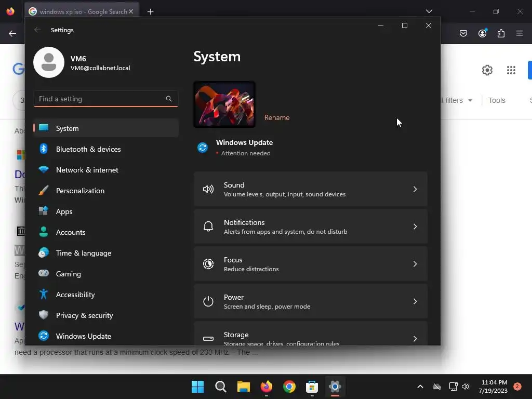Open Google quick settings gear
Viewport: 532px width, 399px height.
(x=487, y=70)
